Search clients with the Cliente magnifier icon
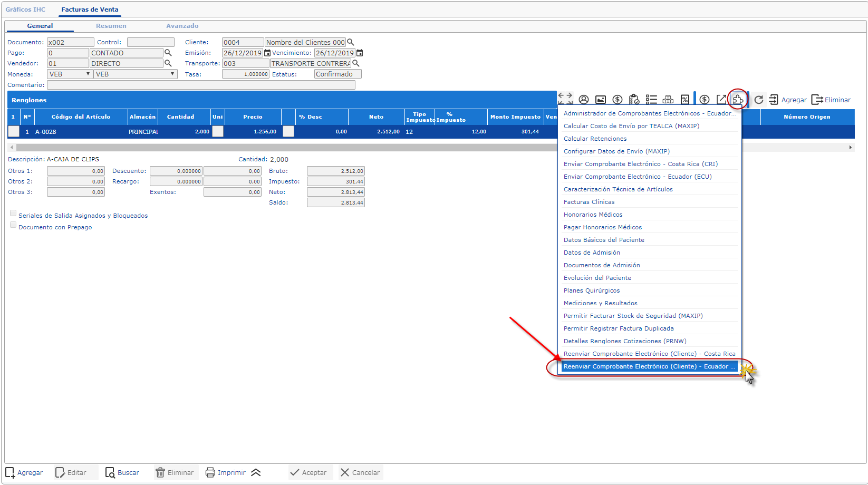Screen dimensions: 868x485 click(351, 42)
